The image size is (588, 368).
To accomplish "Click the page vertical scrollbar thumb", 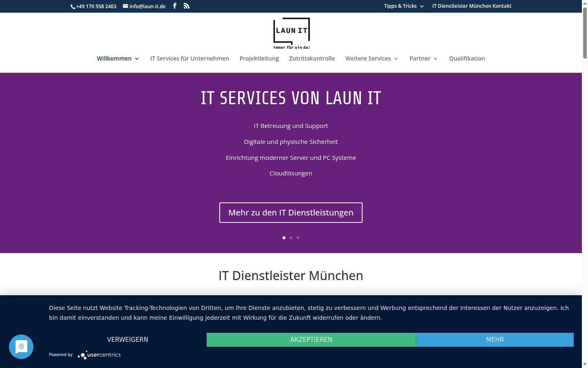I will pyautogui.click(x=585, y=33).
